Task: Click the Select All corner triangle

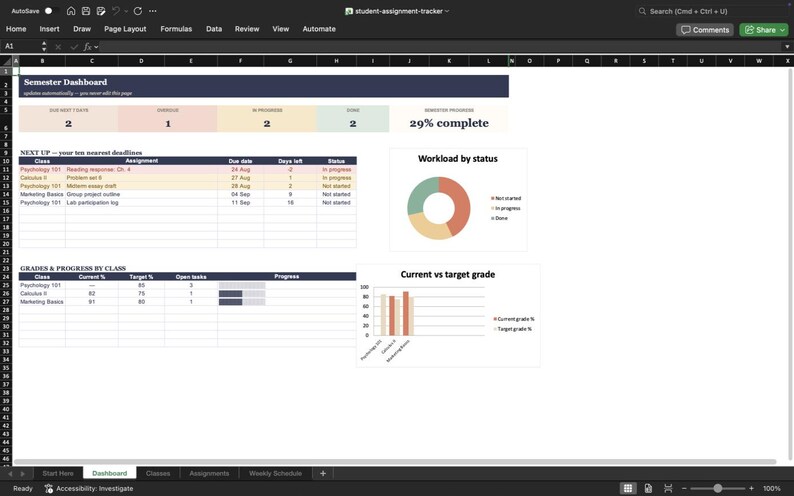Action: pos(6,61)
